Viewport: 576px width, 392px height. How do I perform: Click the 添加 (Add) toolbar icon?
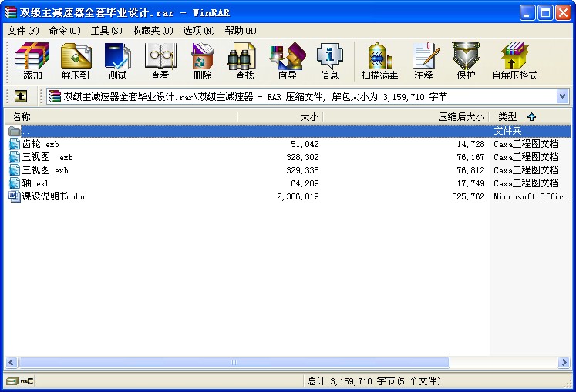(32, 61)
